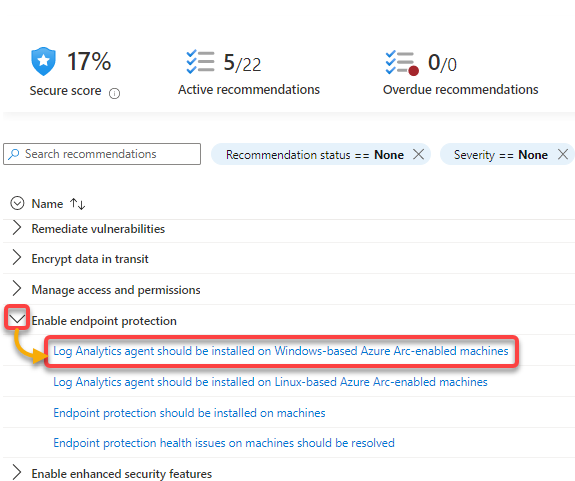Expand Enable enhanced security features group
The image size is (575, 481).
pyautogui.click(x=17, y=472)
